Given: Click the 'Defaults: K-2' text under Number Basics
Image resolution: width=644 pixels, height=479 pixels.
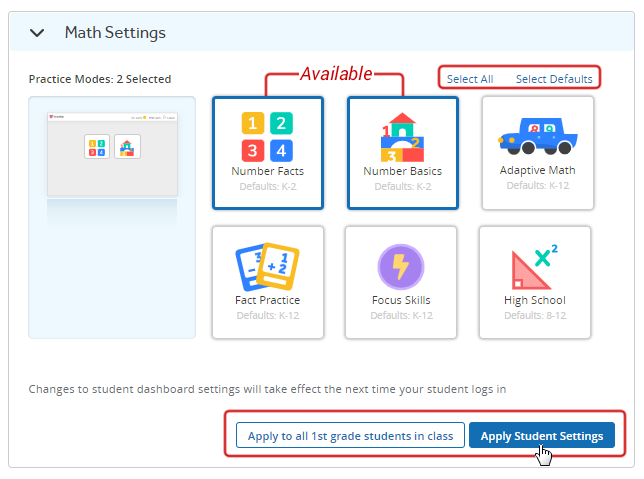Looking at the screenshot, I should click(x=402, y=187).
